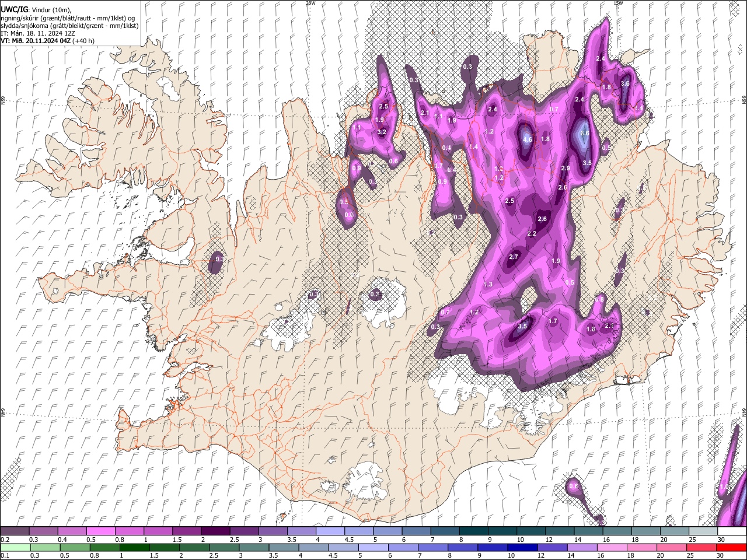Click the pale green legend swatch between 0.1 and 0.3

click(x=15, y=547)
